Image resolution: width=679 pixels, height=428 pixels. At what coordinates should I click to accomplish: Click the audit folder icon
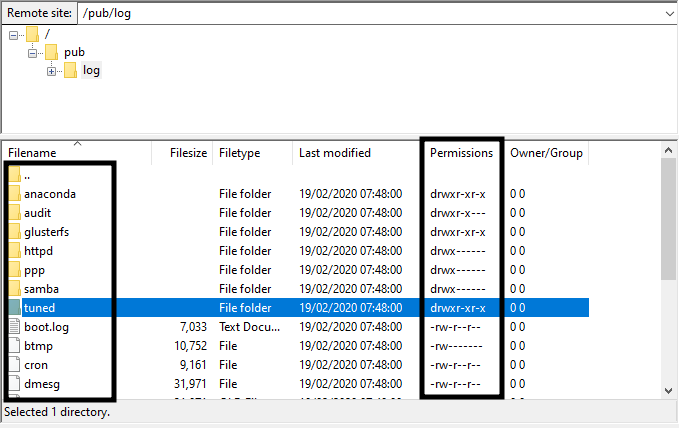pyautogui.click(x=14, y=213)
